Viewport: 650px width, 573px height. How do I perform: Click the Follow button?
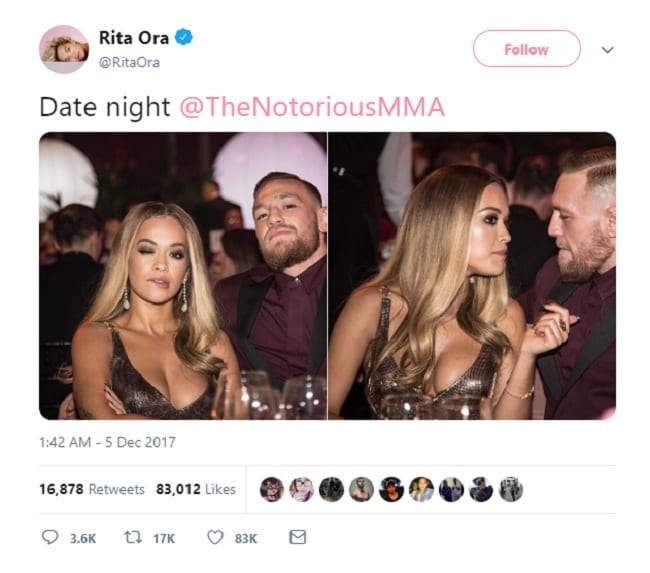click(526, 49)
